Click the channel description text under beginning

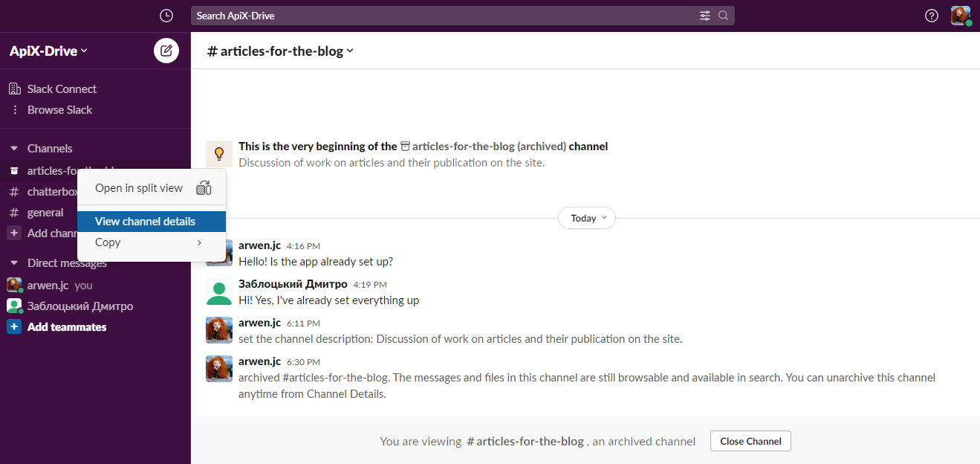click(x=392, y=162)
